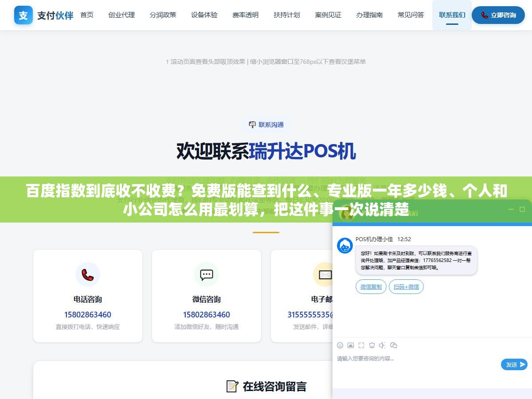The width and height of the screenshot is (532, 399).
Task: Click the heading 欢迎联系瑞升达POS机
Action: [266, 151]
